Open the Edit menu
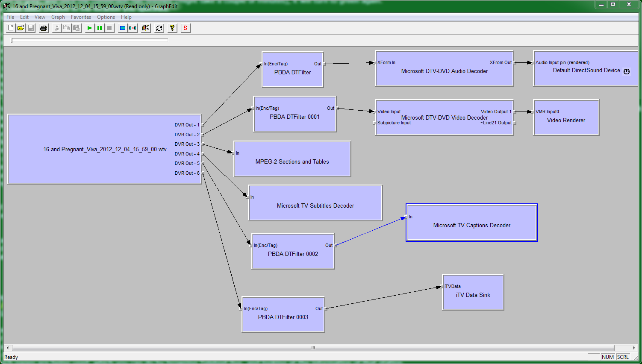Viewport: 642px width, 364px height. [x=24, y=17]
